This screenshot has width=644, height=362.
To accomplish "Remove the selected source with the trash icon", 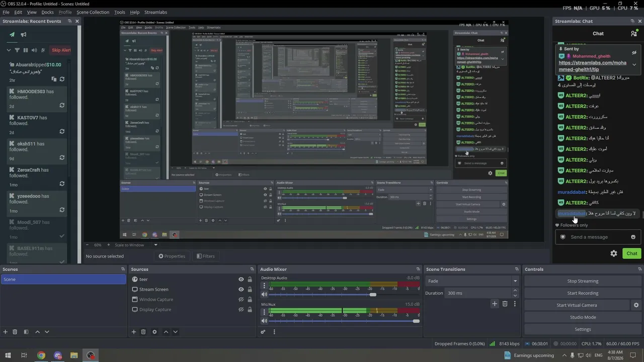I will click(x=143, y=332).
